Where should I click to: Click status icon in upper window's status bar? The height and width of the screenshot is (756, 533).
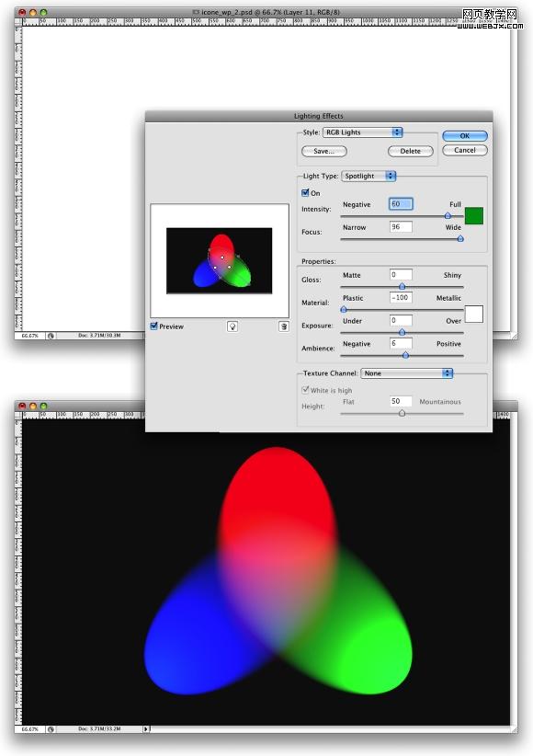point(51,336)
